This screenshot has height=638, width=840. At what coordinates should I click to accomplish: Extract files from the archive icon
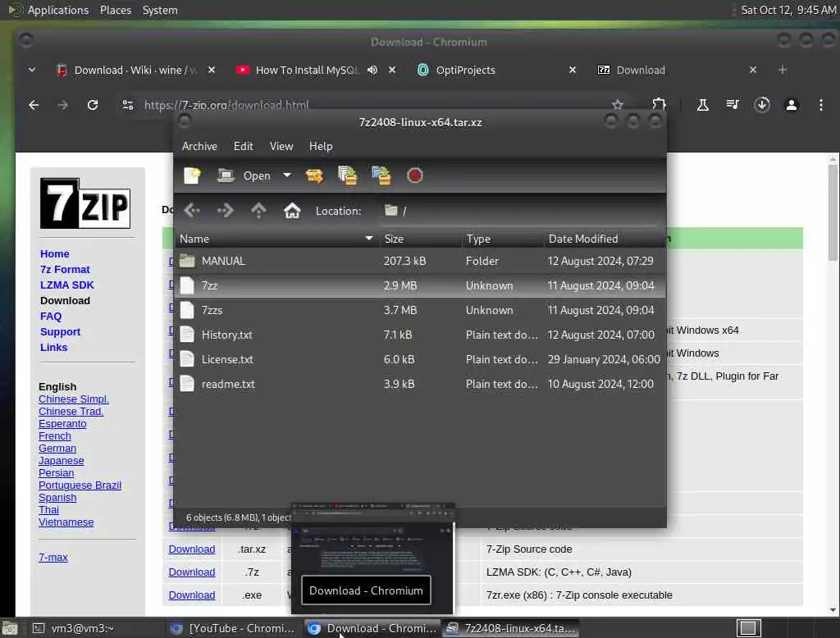click(314, 175)
